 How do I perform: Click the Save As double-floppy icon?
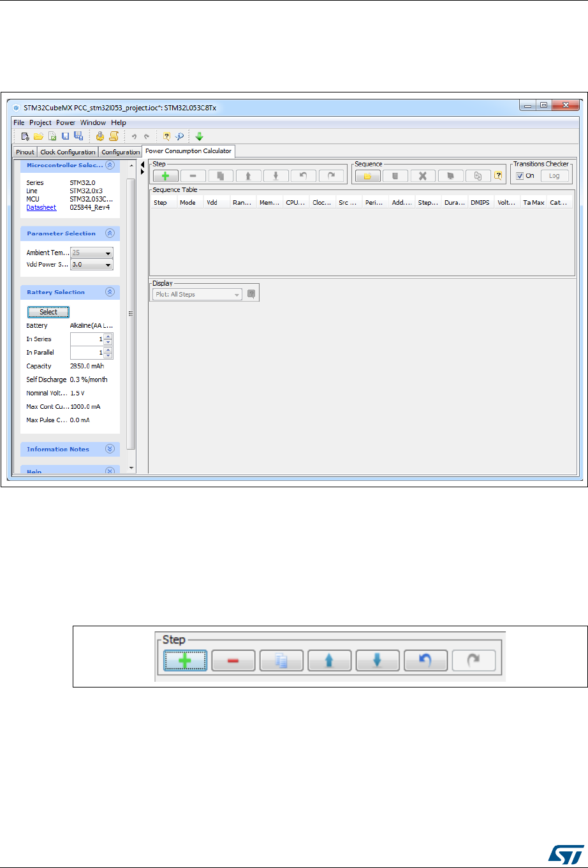pos(78,136)
